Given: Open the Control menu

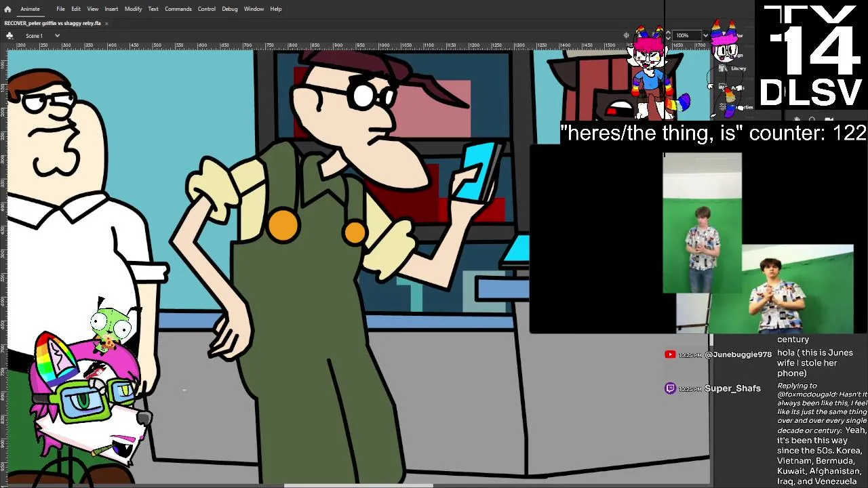Looking at the screenshot, I should (x=207, y=9).
